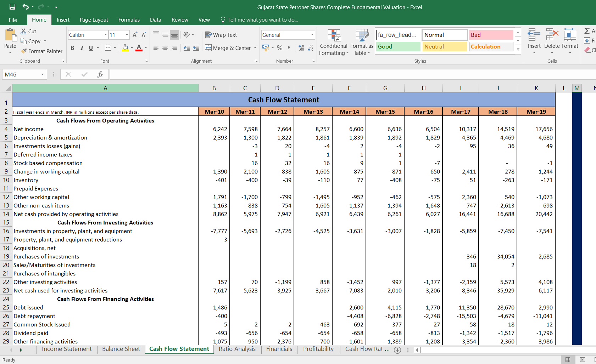This screenshot has width=596, height=364.
Task: Toggle align text right
Action: point(174,48)
